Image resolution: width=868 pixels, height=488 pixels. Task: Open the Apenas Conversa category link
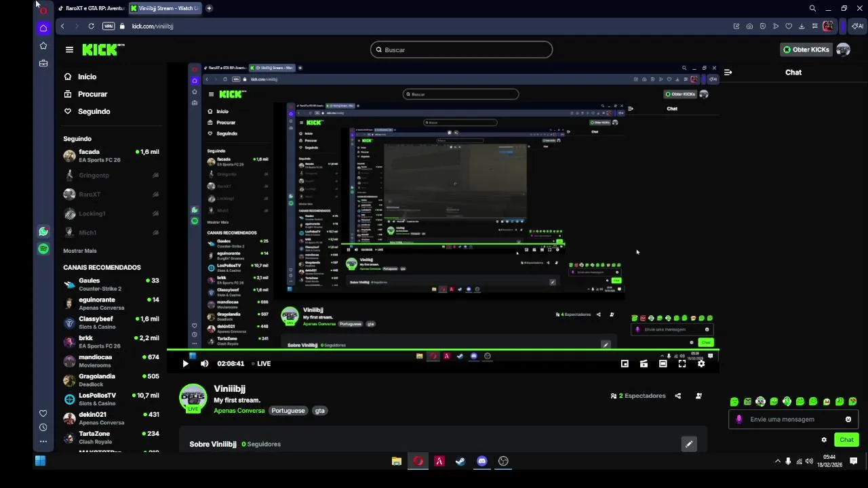[x=239, y=411]
